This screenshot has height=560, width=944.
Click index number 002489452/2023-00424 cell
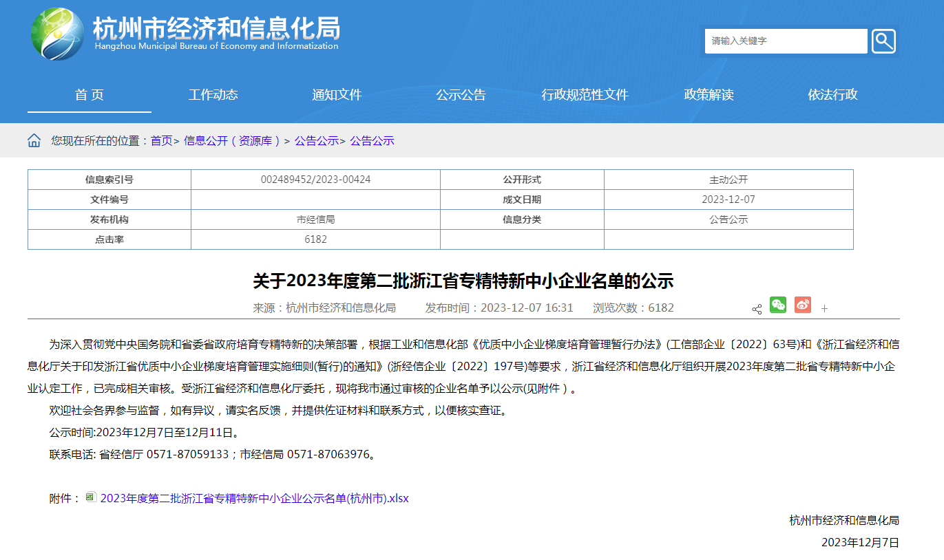pyautogui.click(x=315, y=180)
